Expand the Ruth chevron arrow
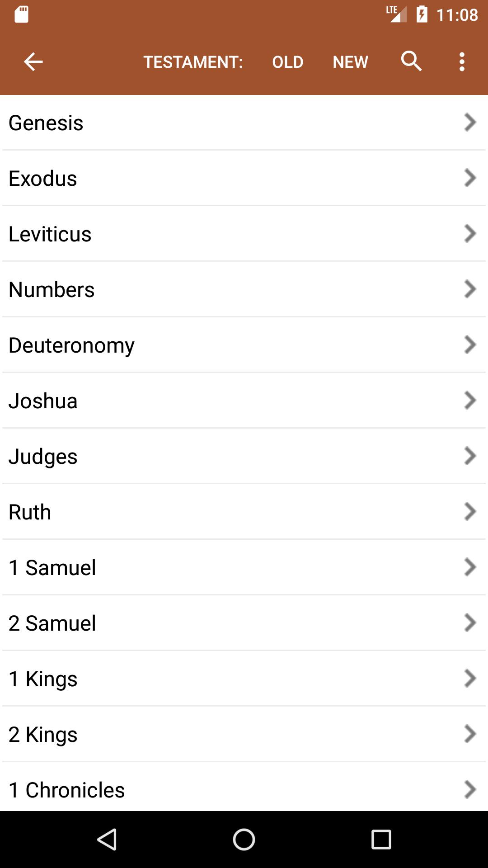The image size is (488, 868). pos(470,511)
